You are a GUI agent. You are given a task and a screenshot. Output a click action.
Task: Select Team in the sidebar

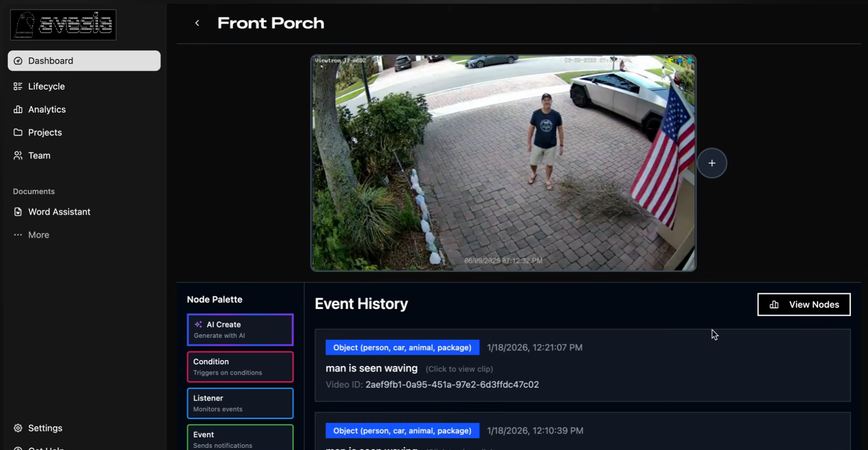click(39, 155)
